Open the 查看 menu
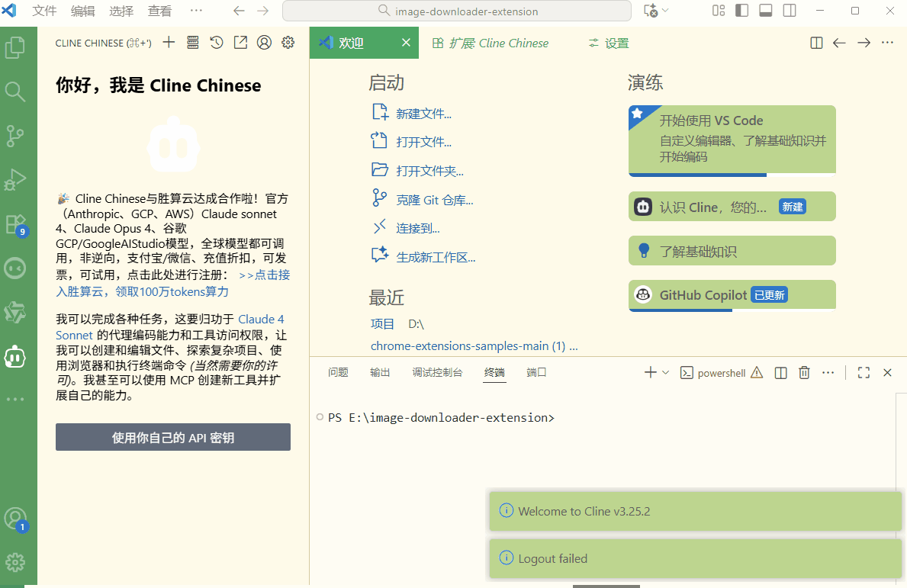 pyautogui.click(x=159, y=11)
